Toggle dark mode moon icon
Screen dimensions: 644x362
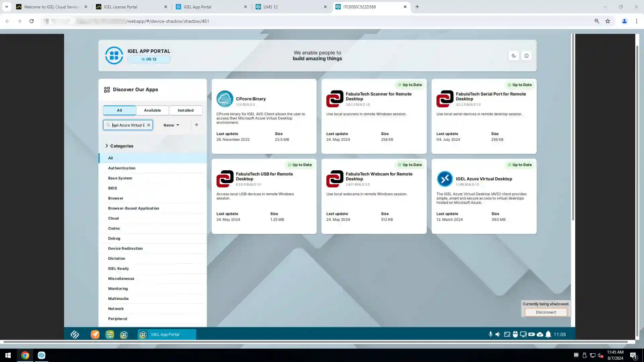point(514,56)
